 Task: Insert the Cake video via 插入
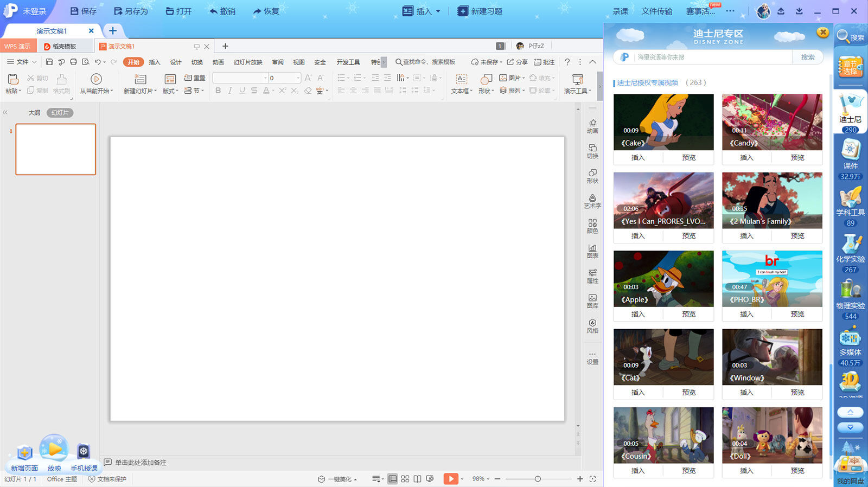(638, 158)
